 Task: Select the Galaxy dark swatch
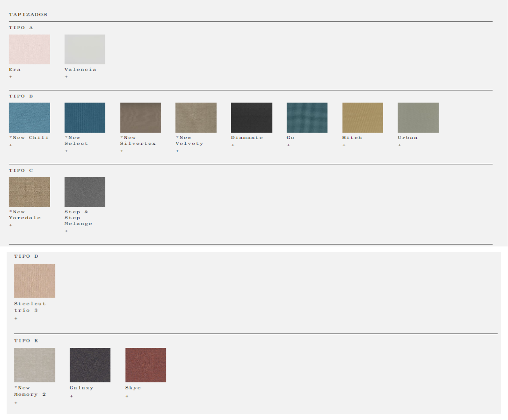90,365
